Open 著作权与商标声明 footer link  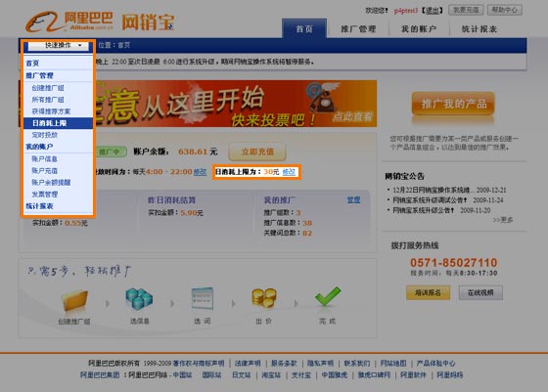pyautogui.click(x=199, y=364)
